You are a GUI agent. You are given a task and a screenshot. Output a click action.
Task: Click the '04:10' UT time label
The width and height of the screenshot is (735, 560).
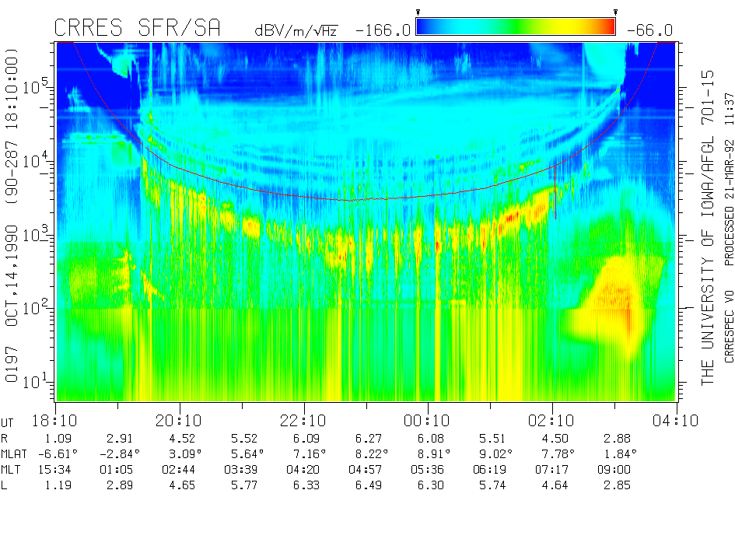pyautogui.click(x=675, y=421)
